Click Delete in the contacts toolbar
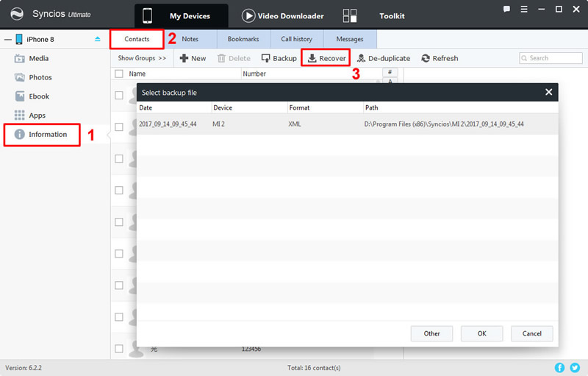 [234, 59]
